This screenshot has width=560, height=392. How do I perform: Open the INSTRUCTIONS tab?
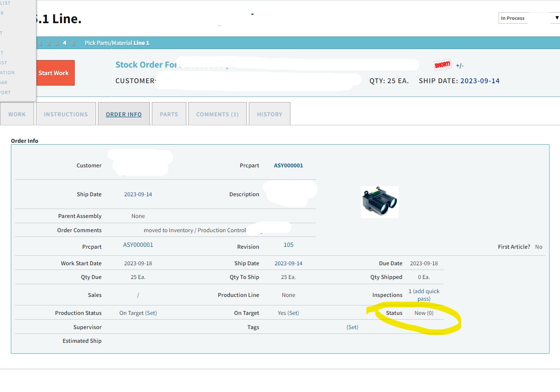66,114
